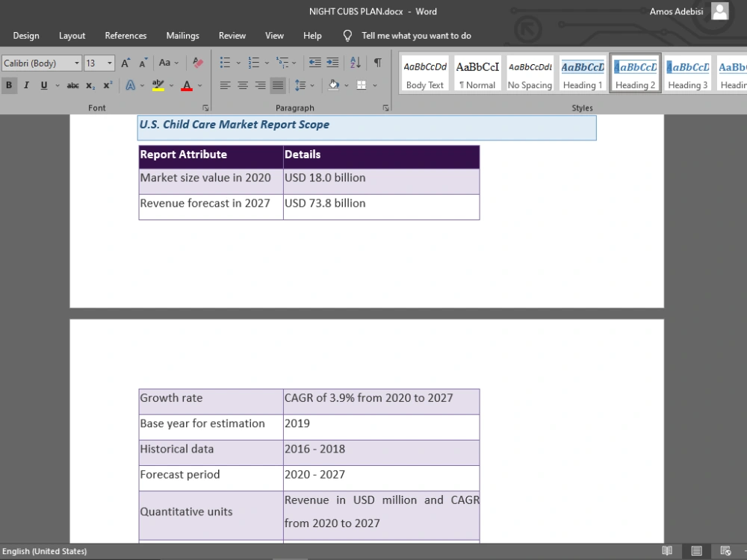Clear all formatting with the eraser icon

tap(198, 63)
